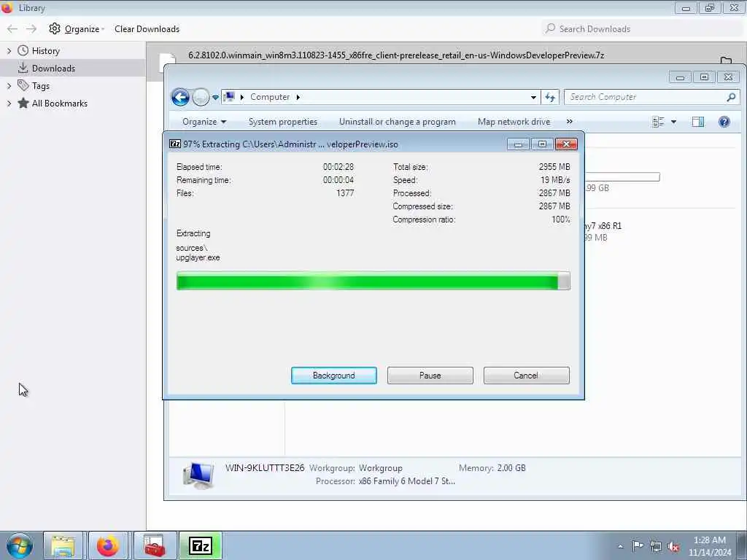Click 7z icon in extraction dialog title
This screenshot has width=747, height=560.
[175, 144]
